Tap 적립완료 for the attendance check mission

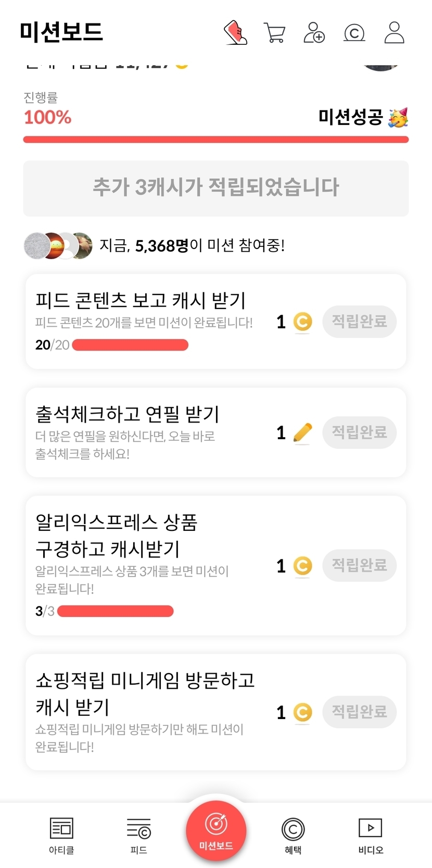359,432
